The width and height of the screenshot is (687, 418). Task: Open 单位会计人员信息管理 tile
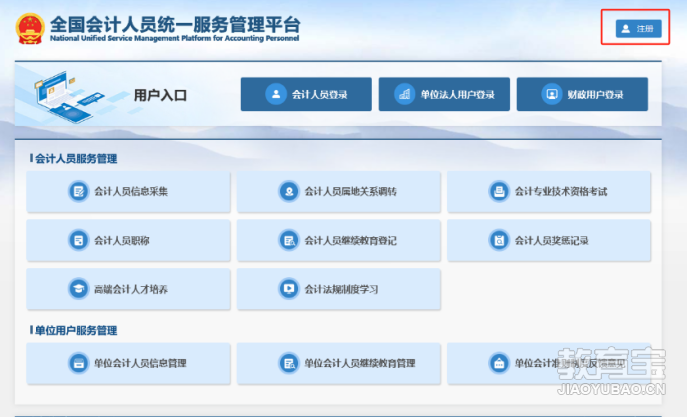click(x=128, y=364)
